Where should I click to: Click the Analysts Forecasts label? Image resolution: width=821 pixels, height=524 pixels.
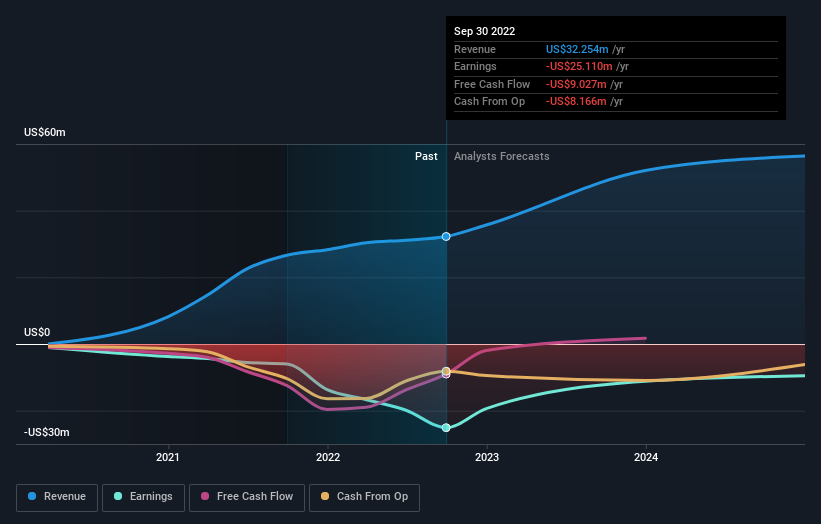[502, 157]
